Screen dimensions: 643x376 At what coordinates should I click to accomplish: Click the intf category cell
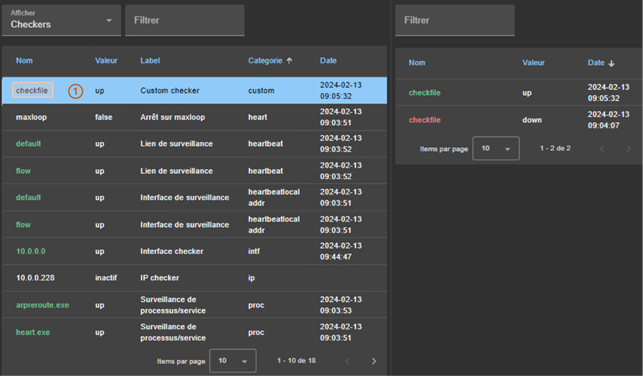coord(254,251)
